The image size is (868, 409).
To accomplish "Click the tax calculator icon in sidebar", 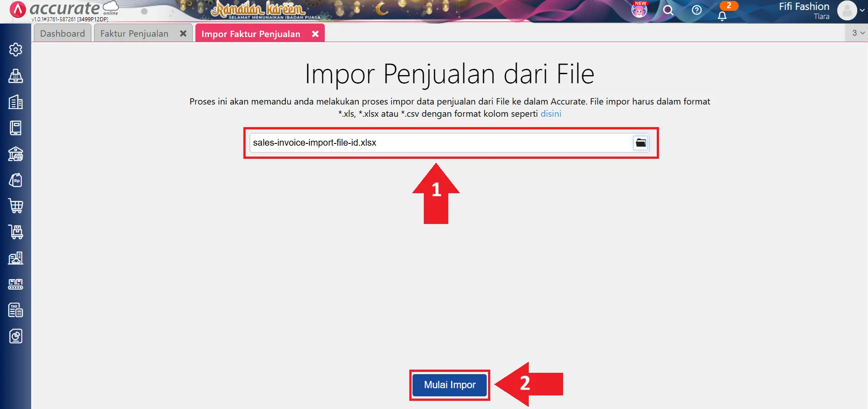I will (x=16, y=310).
